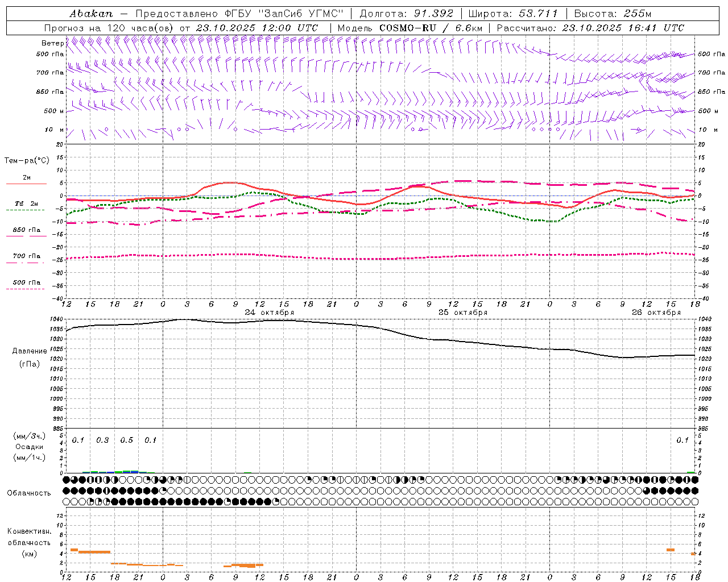
Task: Click the 25 октября date label
Action: pyautogui.click(x=462, y=313)
